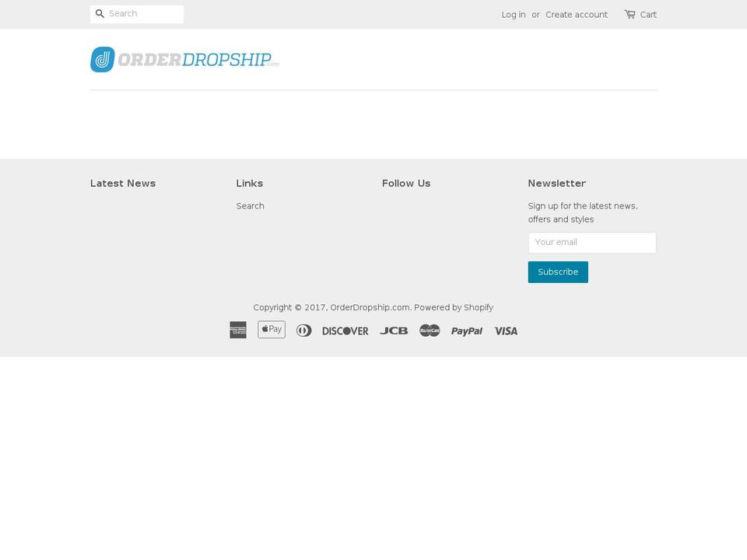Open the Search link under Links
Screen dimensions: 747x560
pyautogui.click(x=250, y=205)
